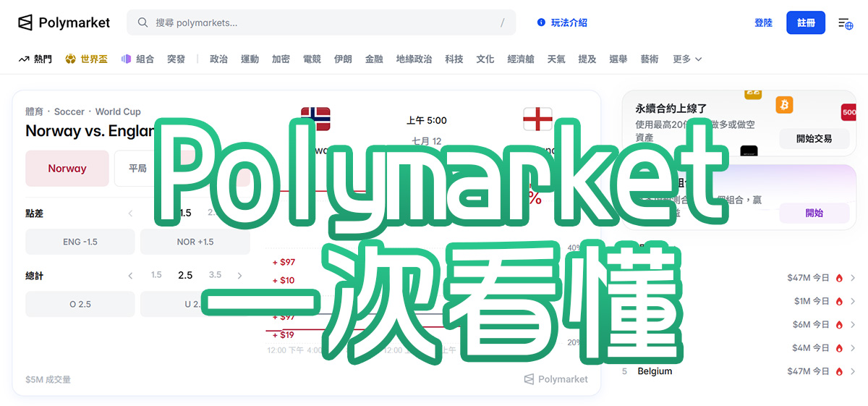Open the 政治 category
868x406 pixels.
(218, 59)
